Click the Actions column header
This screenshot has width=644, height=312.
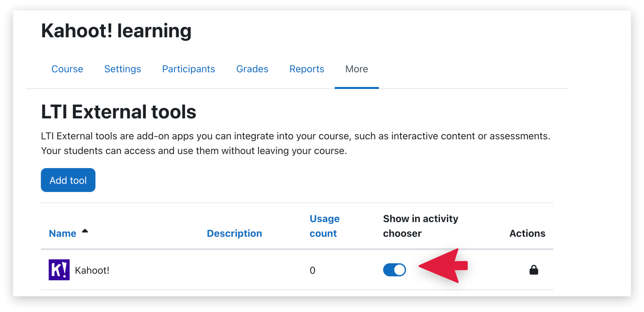pos(527,233)
